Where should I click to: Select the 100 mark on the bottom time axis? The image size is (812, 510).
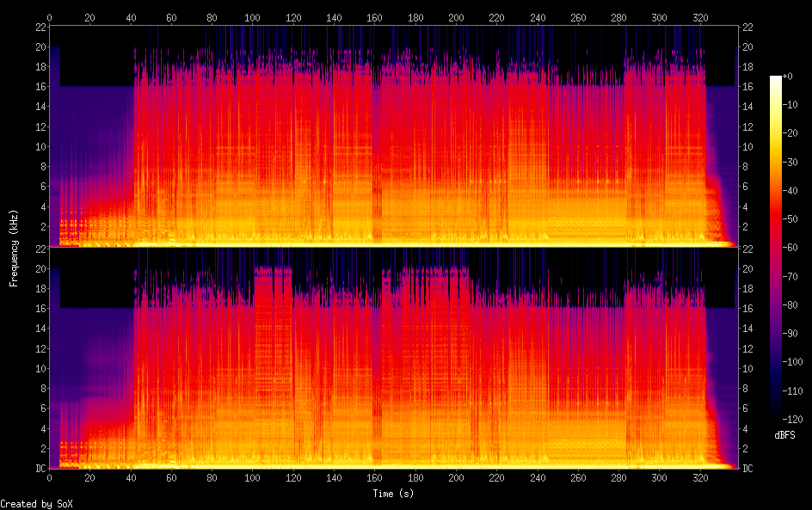(x=252, y=477)
